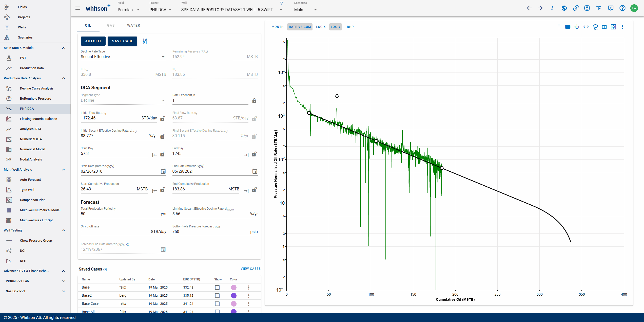Open the Well selection dropdown arrow
This screenshot has height=322, width=644.
[281, 10]
